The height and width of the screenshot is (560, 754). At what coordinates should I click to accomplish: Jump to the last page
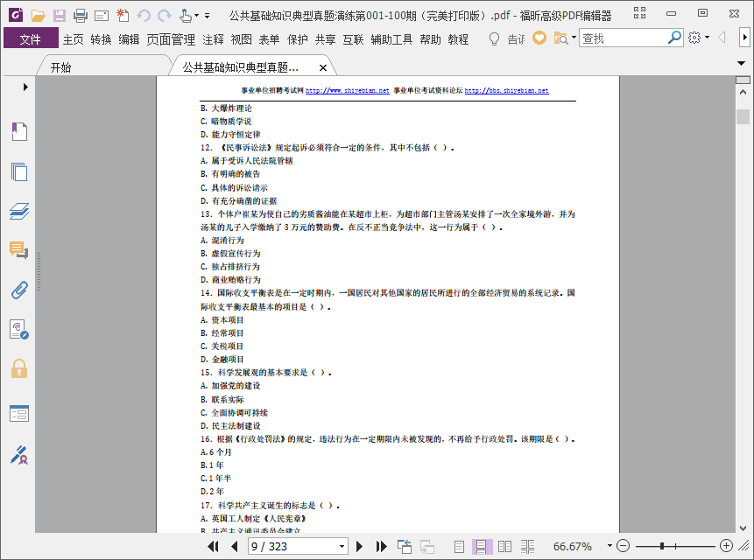[381, 546]
